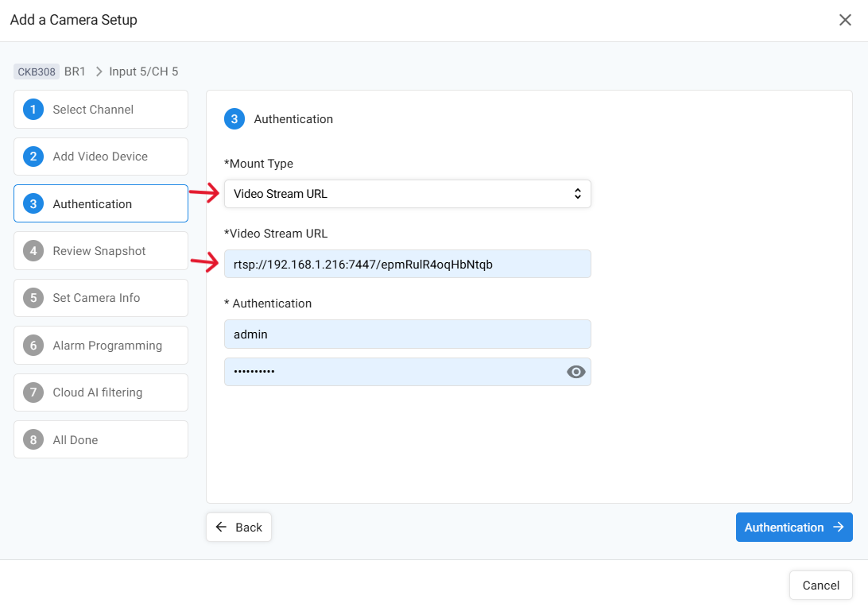Viewport: 868px width, 607px height.
Task: Click the blue Authentication next button
Action: [x=793, y=528]
